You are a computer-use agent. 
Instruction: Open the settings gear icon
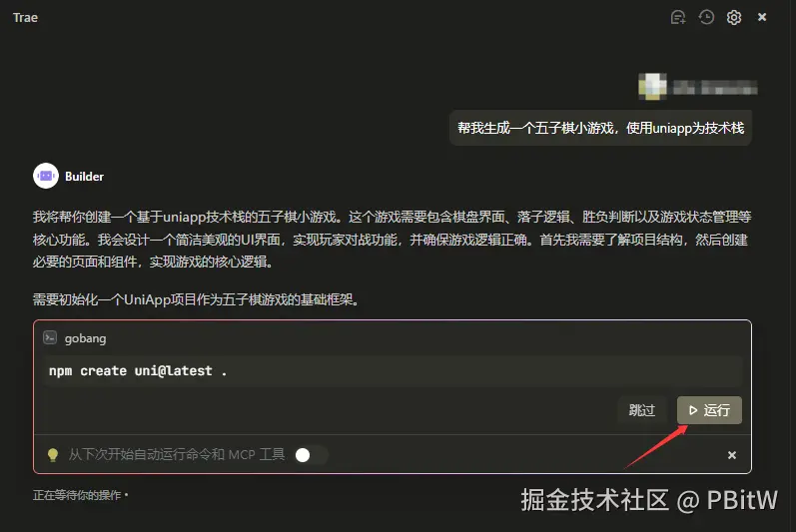pyautogui.click(x=734, y=17)
